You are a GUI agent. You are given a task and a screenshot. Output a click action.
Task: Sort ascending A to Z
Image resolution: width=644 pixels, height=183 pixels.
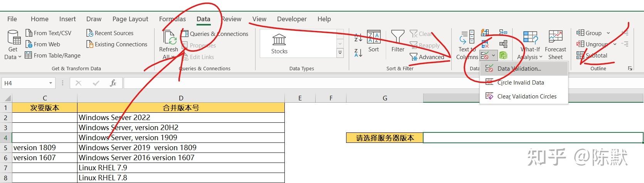click(358, 38)
